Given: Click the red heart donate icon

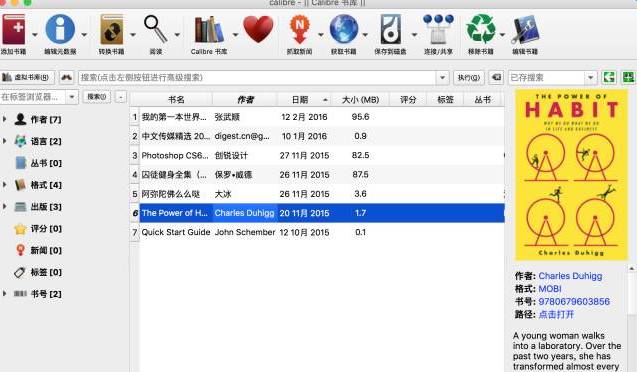Looking at the screenshot, I should [258, 29].
